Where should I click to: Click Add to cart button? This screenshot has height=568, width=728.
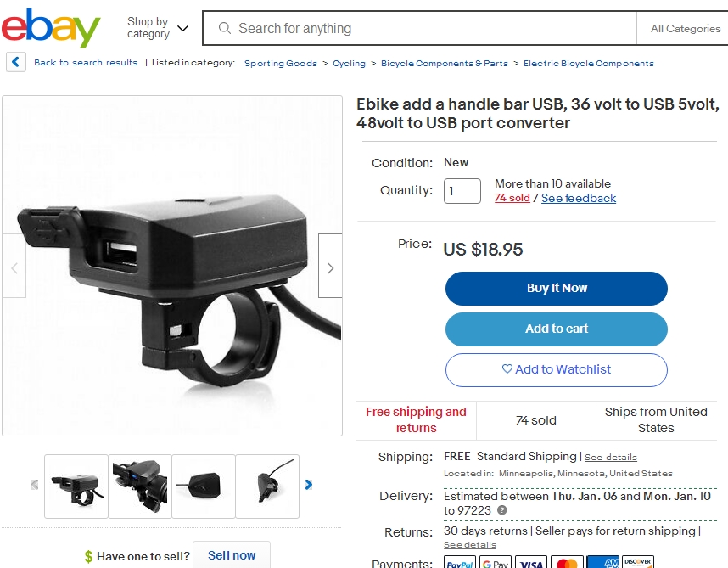point(557,329)
